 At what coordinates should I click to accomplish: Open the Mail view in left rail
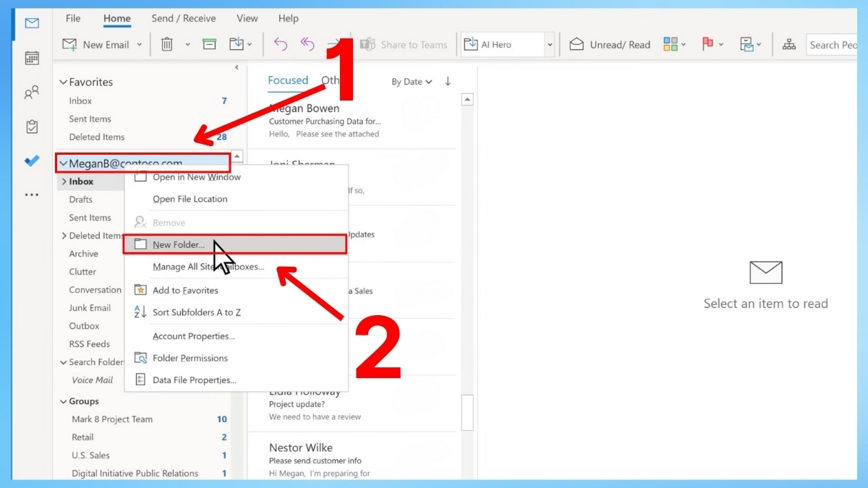coord(32,23)
